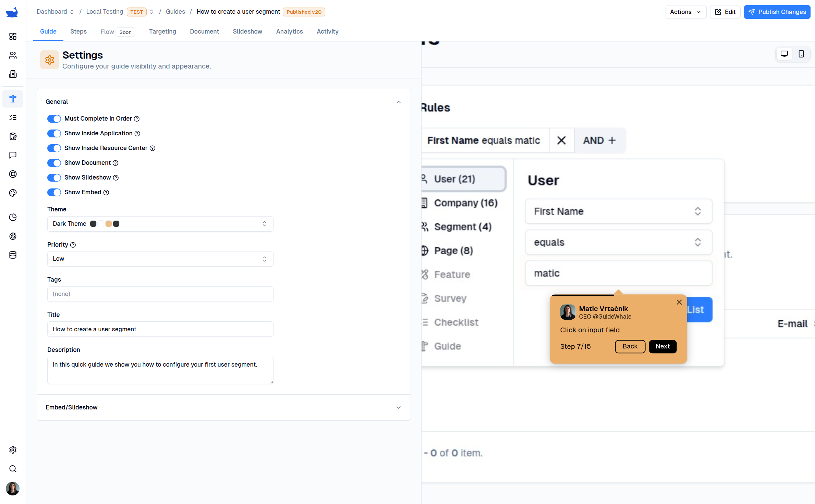
Task: Open the search icon at sidebar bottom
Action: coord(13,469)
